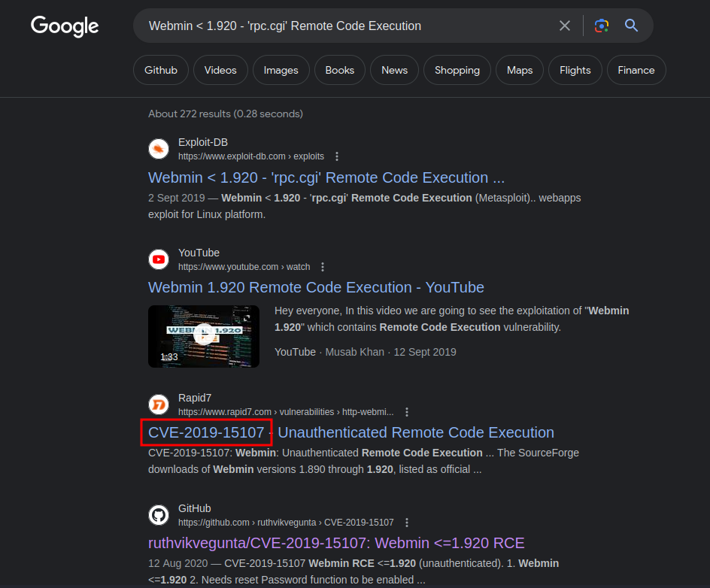Select the Images filter chip
Image resolution: width=710 pixels, height=588 pixels.
pyautogui.click(x=281, y=70)
